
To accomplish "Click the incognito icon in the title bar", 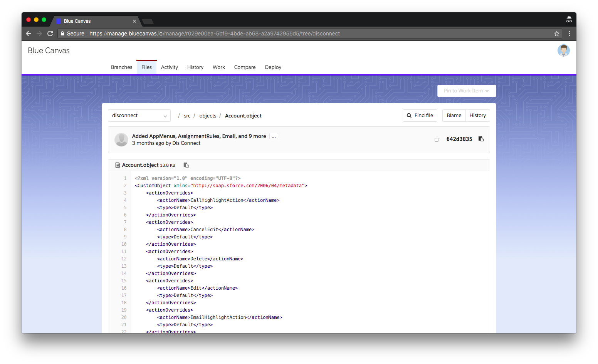I will point(569,20).
